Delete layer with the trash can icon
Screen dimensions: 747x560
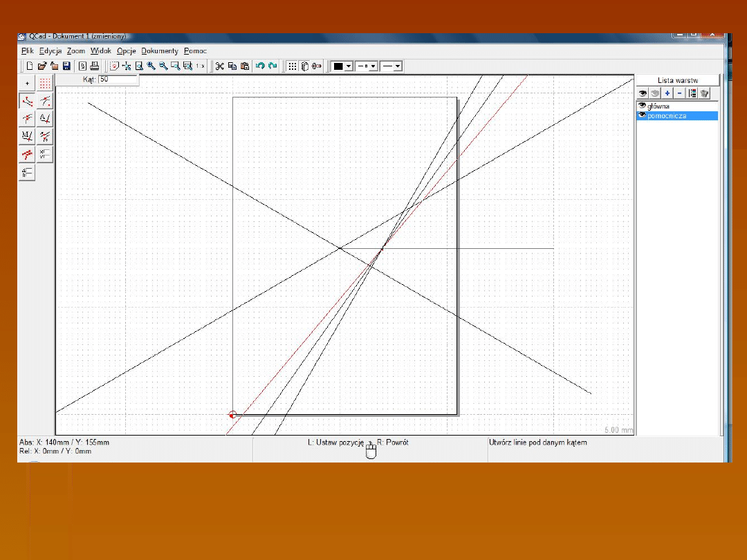705,93
